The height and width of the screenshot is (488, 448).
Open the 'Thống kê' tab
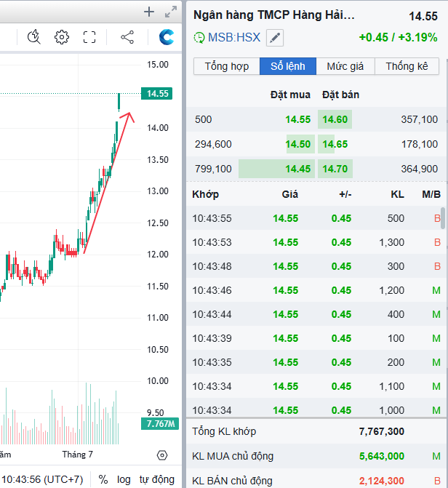tap(407, 66)
